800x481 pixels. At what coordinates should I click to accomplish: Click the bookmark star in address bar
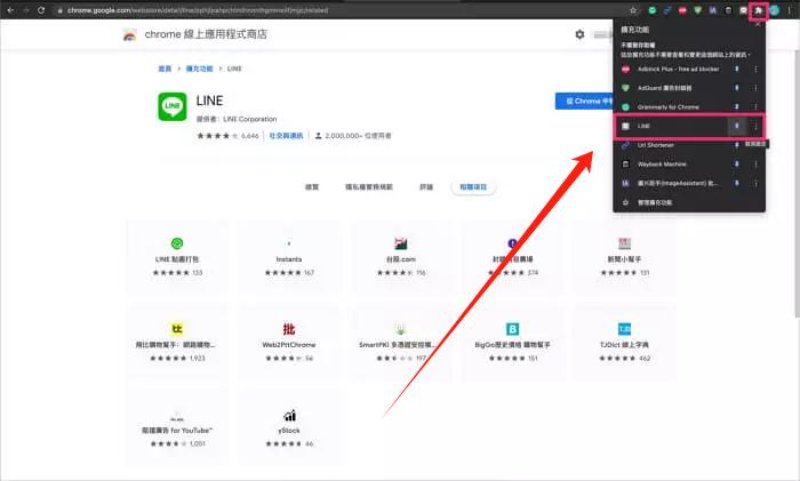pyautogui.click(x=633, y=10)
